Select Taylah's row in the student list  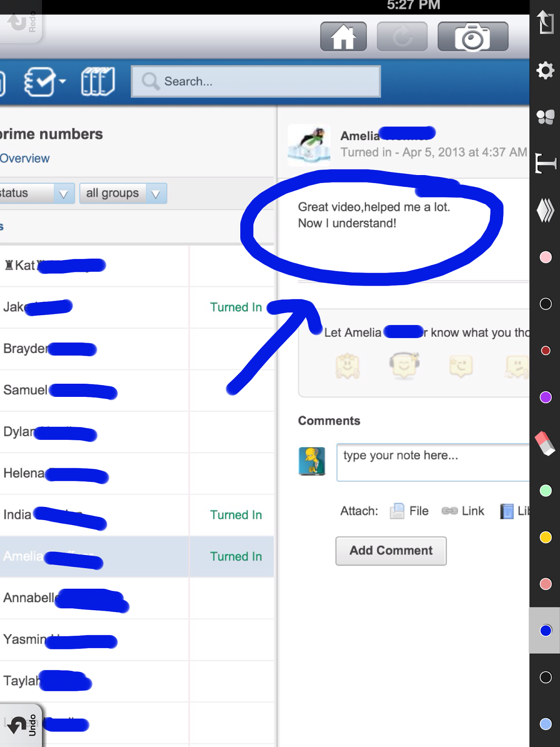tap(137, 681)
